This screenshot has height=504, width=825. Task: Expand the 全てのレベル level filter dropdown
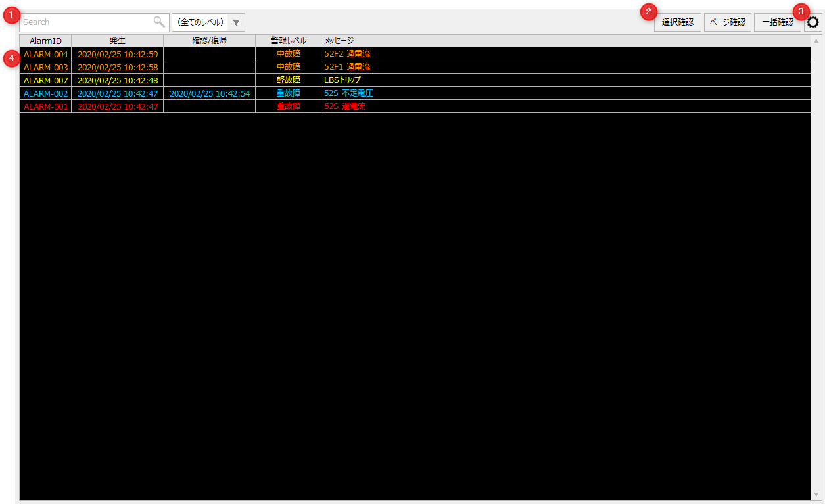200,22
